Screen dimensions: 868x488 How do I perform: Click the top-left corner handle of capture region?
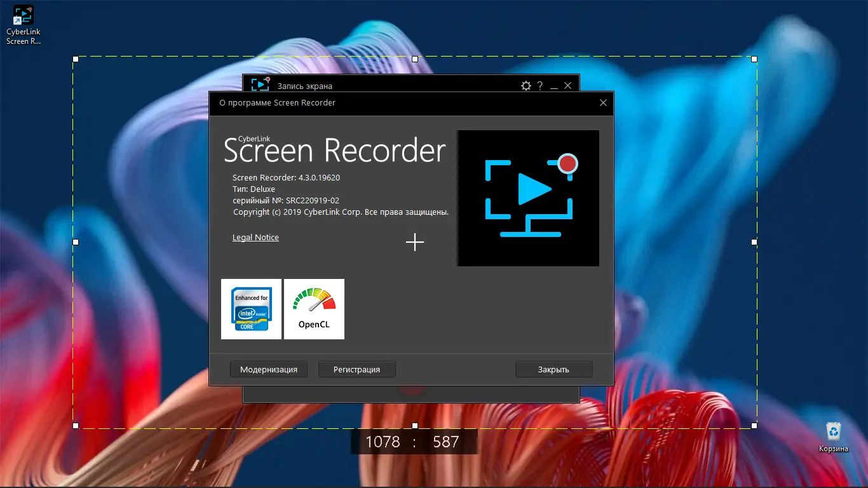click(x=76, y=59)
